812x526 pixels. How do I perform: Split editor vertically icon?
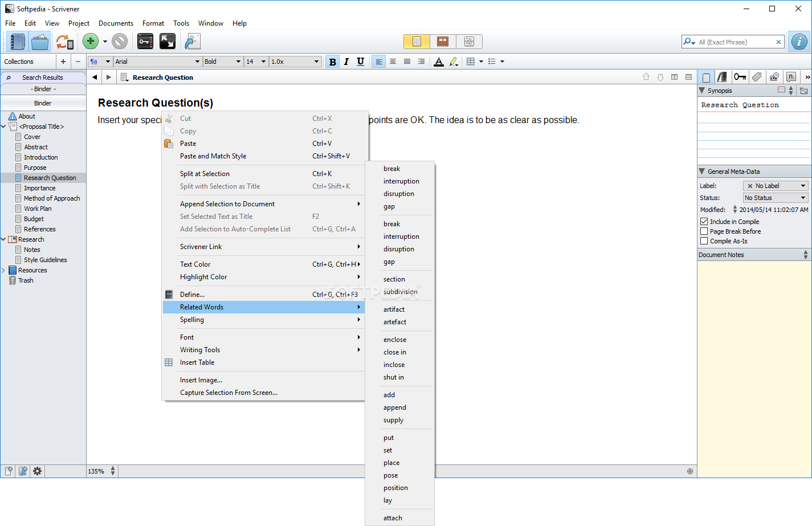675,77
